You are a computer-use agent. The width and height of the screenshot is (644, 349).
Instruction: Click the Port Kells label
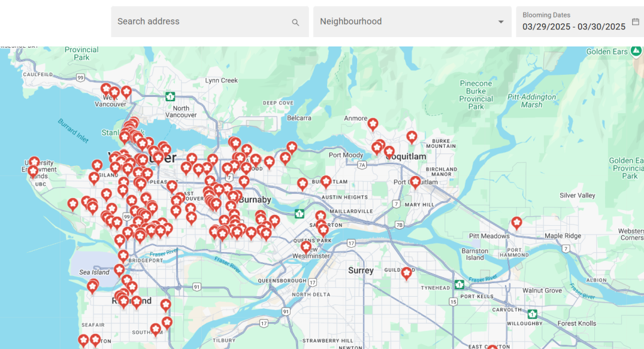[x=477, y=296]
